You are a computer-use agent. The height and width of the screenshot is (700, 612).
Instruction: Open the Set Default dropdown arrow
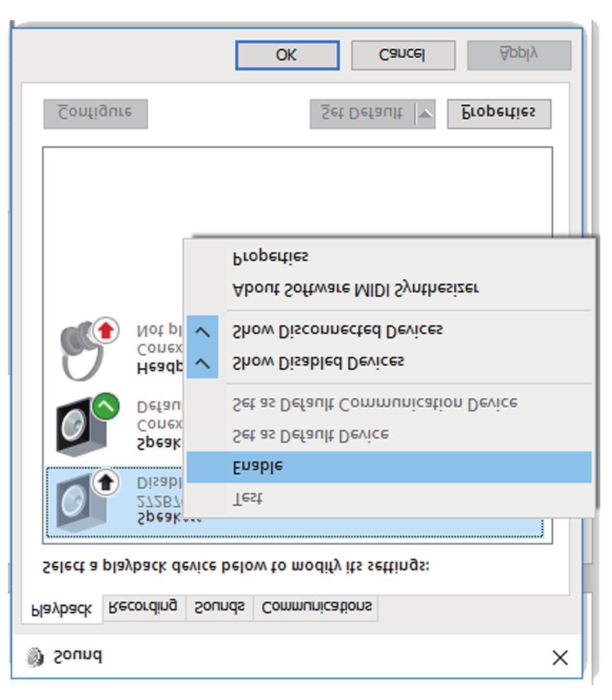click(x=425, y=114)
